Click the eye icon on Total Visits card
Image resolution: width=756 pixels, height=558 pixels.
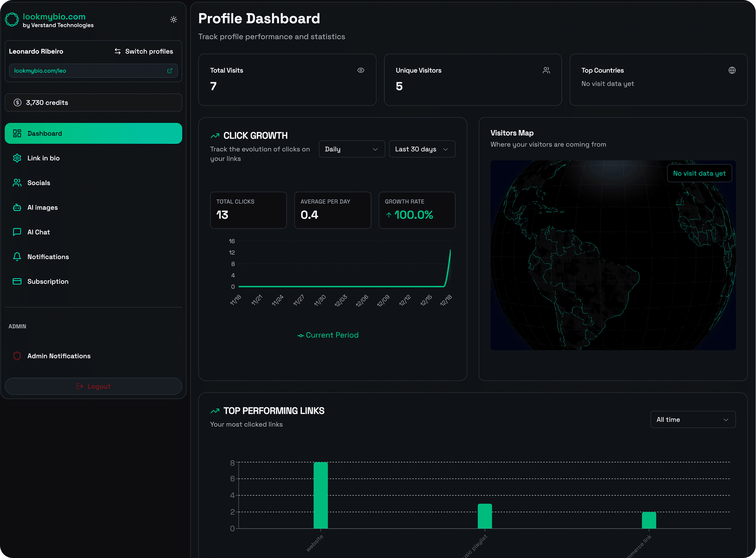tap(360, 70)
